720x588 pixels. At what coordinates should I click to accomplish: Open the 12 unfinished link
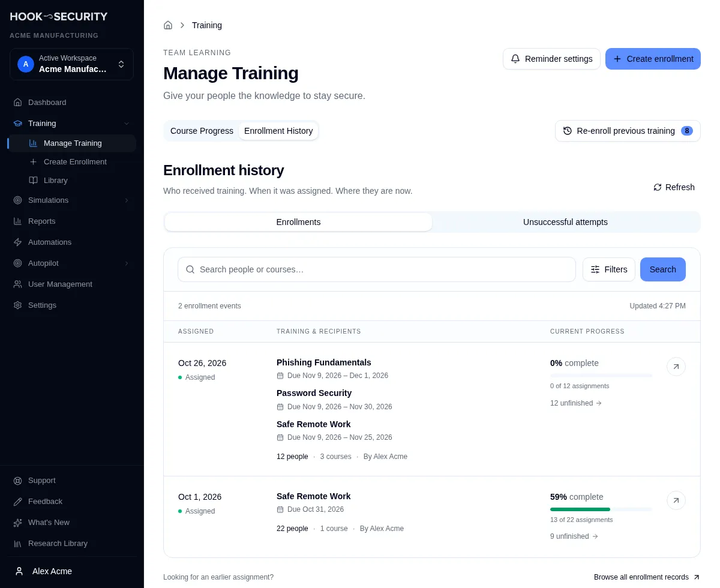(576, 403)
